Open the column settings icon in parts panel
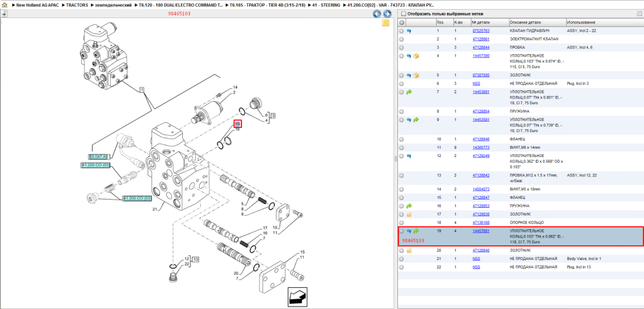The width and height of the screenshot is (644, 309). [x=639, y=14]
